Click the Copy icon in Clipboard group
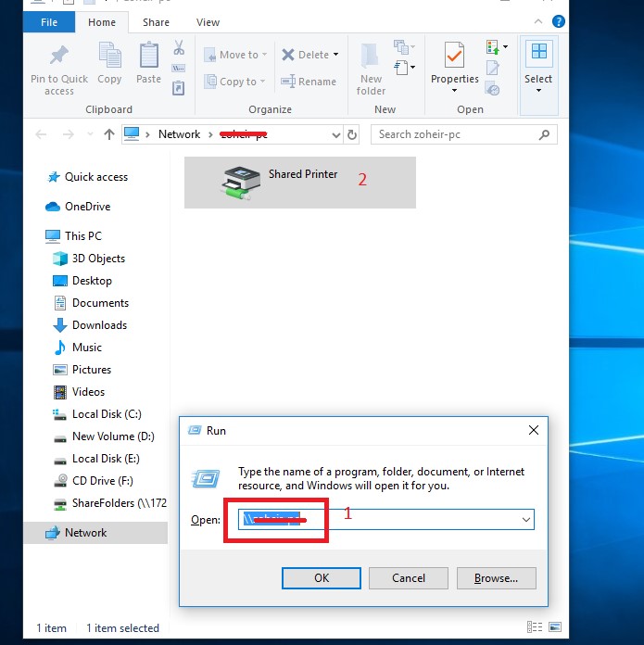The height and width of the screenshot is (645, 644). click(x=109, y=57)
